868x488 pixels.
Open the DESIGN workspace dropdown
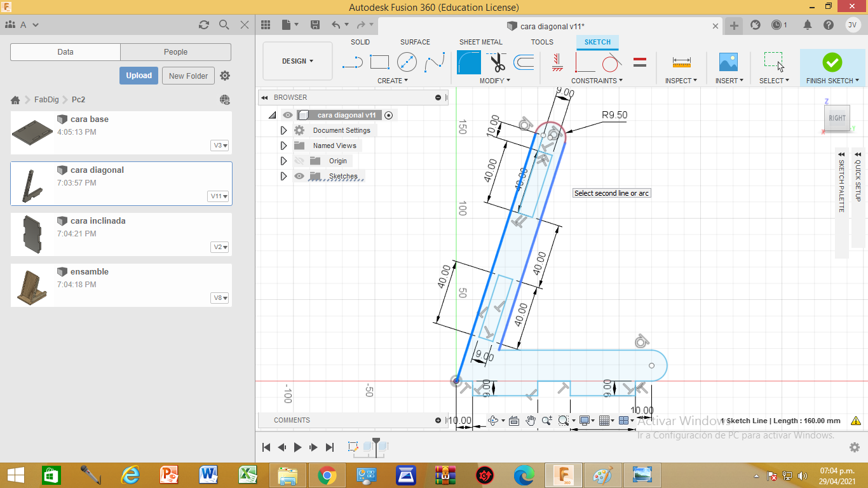pyautogui.click(x=297, y=61)
